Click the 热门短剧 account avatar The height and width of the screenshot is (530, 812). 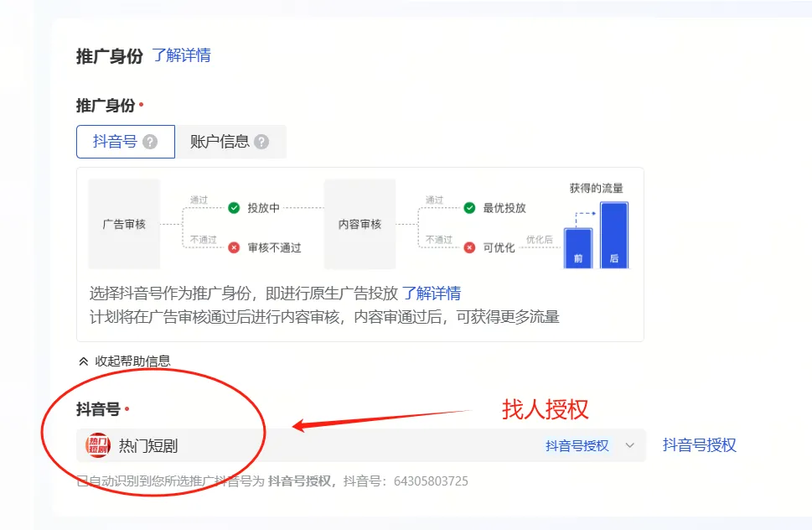(x=98, y=445)
